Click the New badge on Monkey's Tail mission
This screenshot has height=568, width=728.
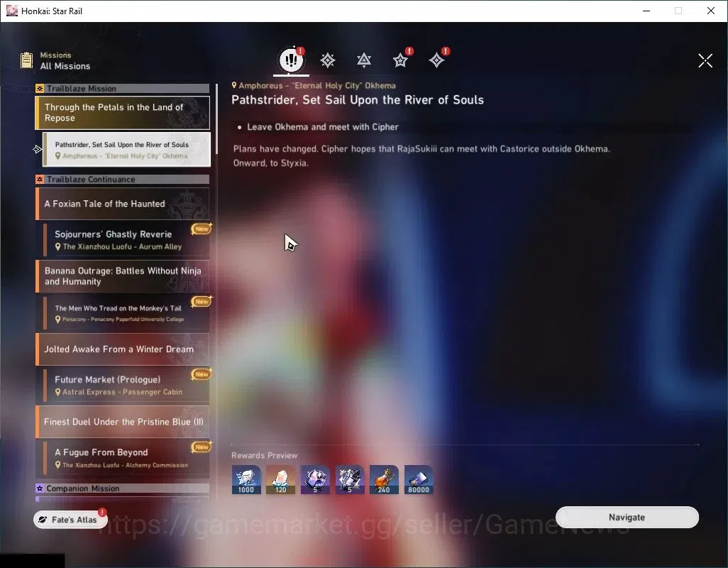point(202,302)
